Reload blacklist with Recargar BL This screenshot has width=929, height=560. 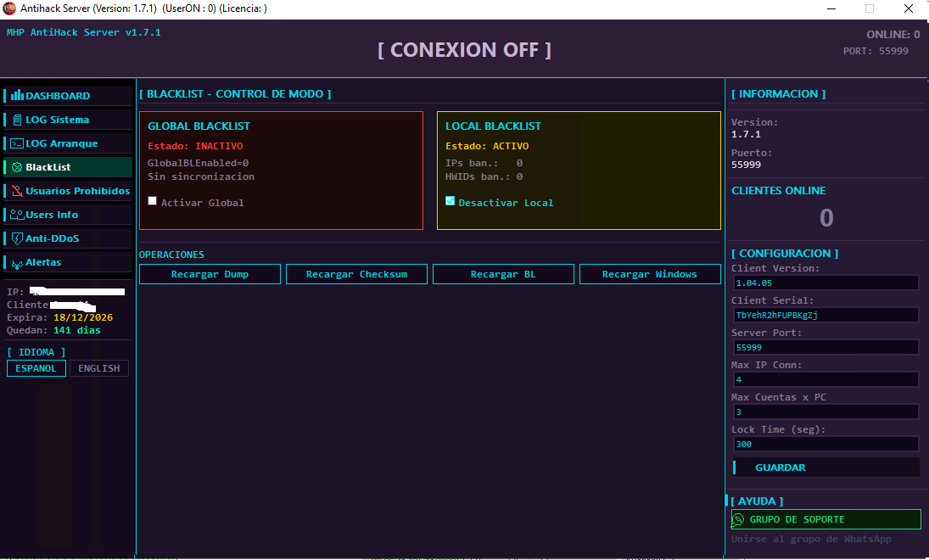point(503,274)
